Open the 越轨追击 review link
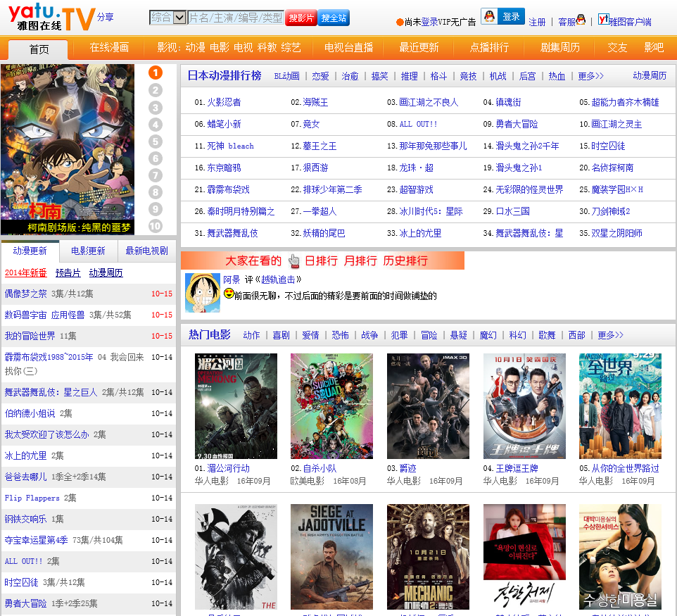 [x=278, y=279]
